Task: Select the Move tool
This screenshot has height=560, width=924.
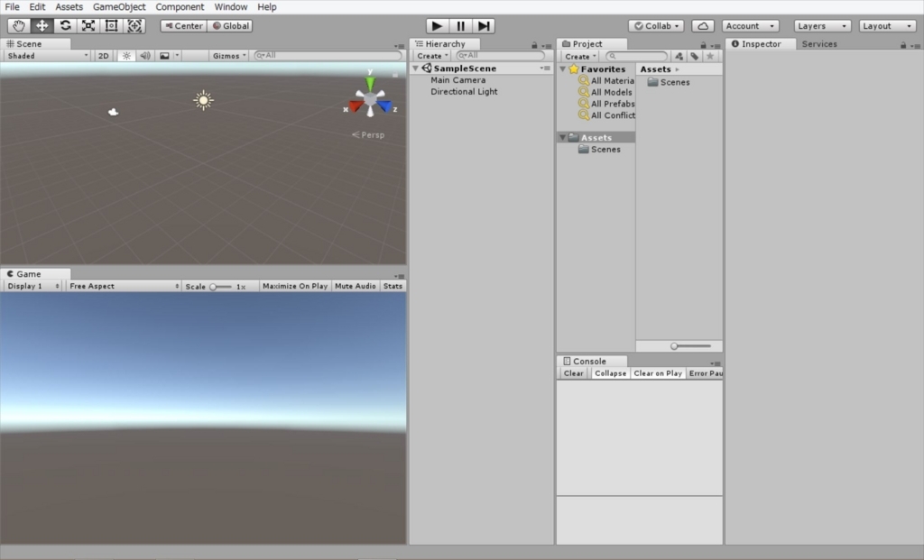Action: click(42, 26)
